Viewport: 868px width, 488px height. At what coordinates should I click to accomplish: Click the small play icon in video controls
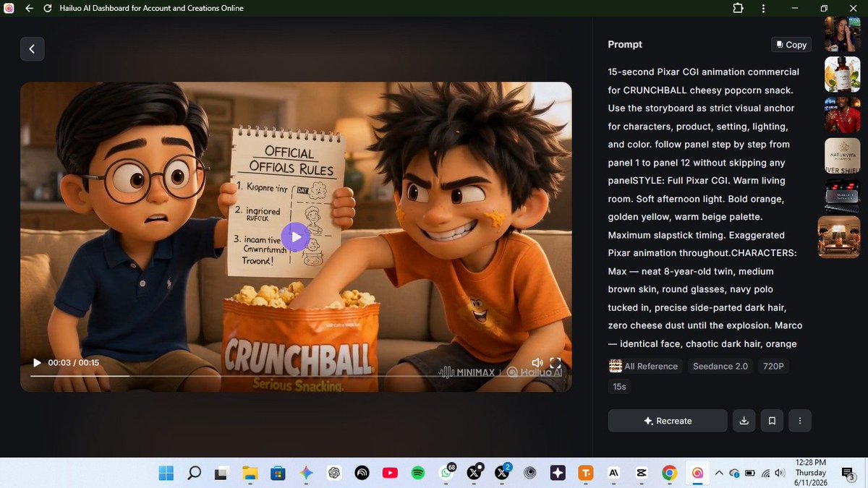pos(38,362)
